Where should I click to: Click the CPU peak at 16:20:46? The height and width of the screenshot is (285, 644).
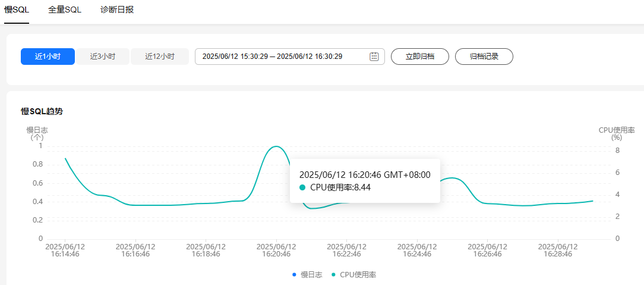[x=276, y=146]
